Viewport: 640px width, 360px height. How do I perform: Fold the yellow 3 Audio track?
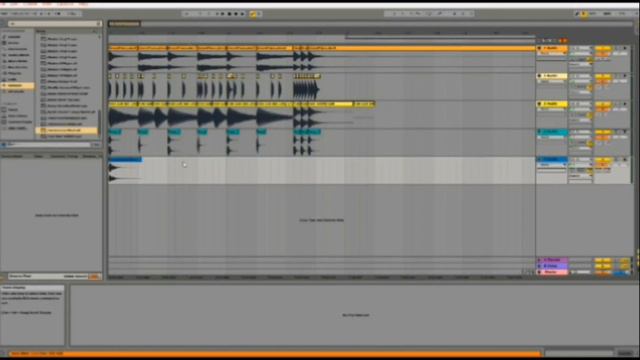tap(539, 104)
